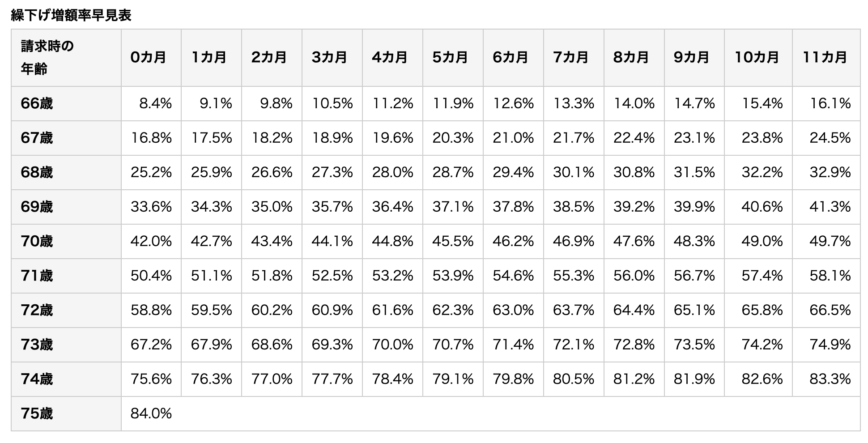Click the 83.3% cell
Screen dimensions: 868x443
830,379
